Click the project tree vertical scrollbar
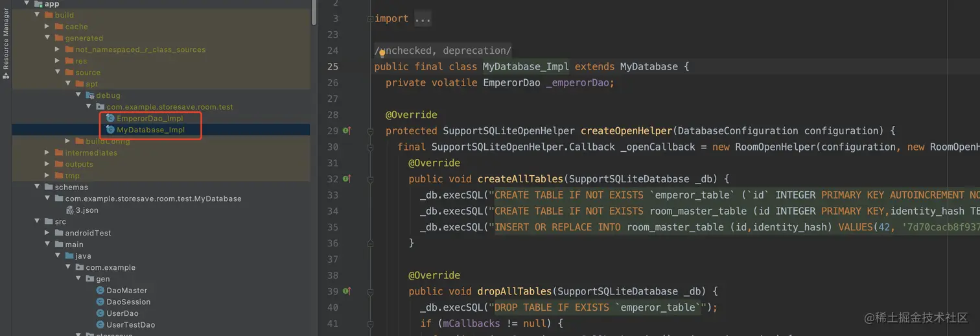This screenshot has height=336, width=980. pyautogui.click(x=314, y=12)
